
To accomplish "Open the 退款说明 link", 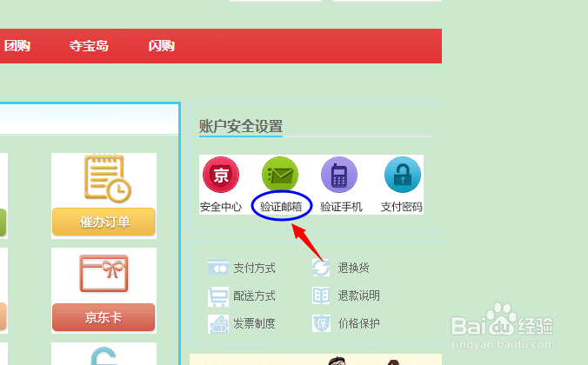I will pyautogui.click(x=359, y=295).
